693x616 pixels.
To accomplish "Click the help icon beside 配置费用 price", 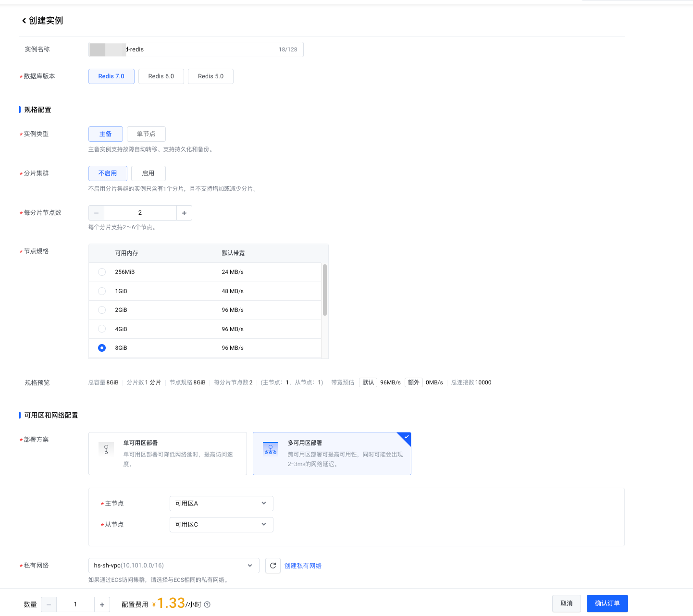I will click(207, 604).
